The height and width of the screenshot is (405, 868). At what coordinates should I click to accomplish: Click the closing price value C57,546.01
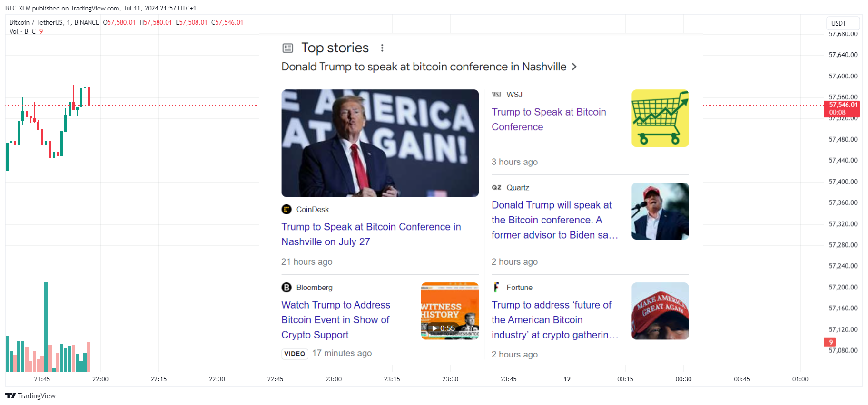coord(227,22)
